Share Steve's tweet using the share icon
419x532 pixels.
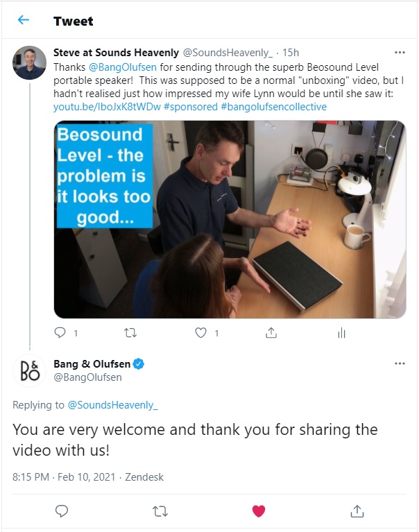point(271,333)
